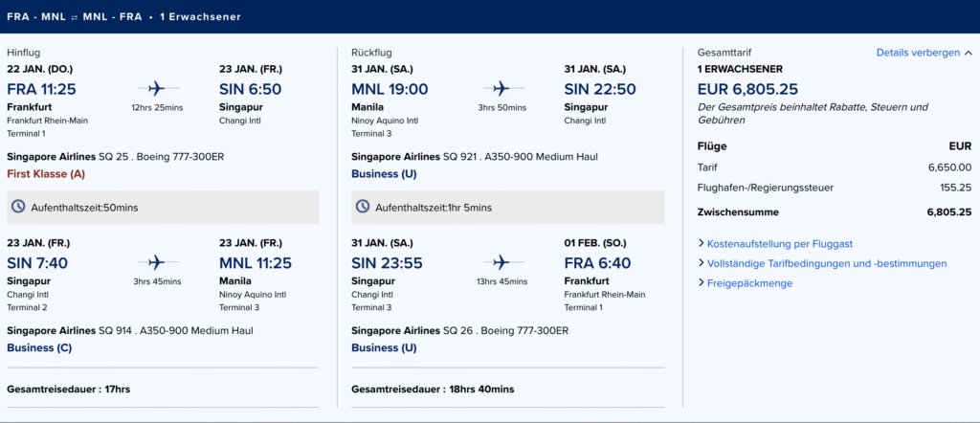The image size is (980, 423).
Task: Click the airplane icon for flight SQ 914
Action: coord(157,262)
